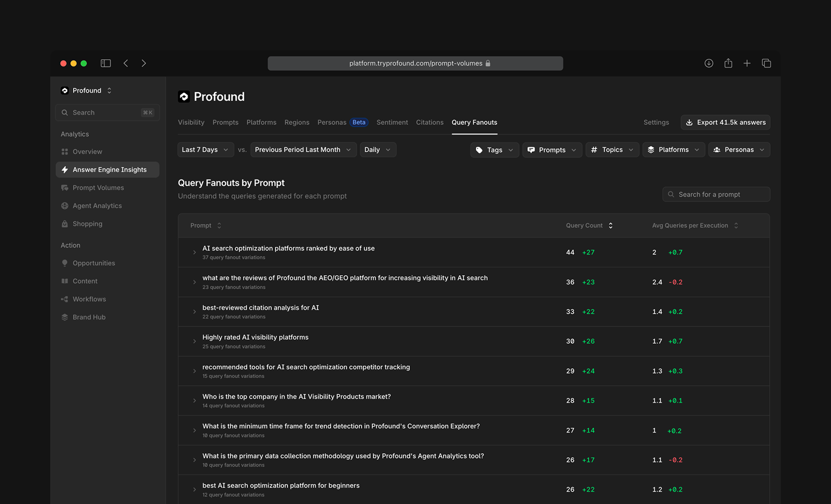The width and height of the screenshot is (831, 504).
Task: Switch to the Citations tab
Action: (429, 122)
